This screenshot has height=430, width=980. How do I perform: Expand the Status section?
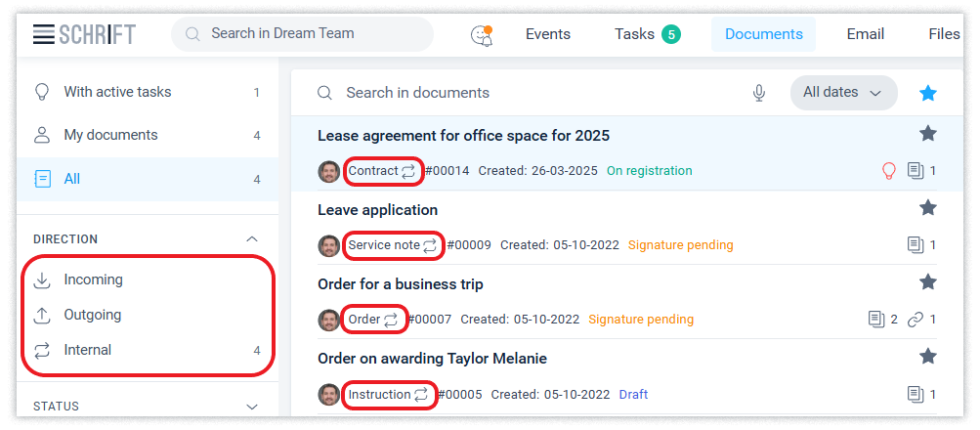tap(252, 407)
